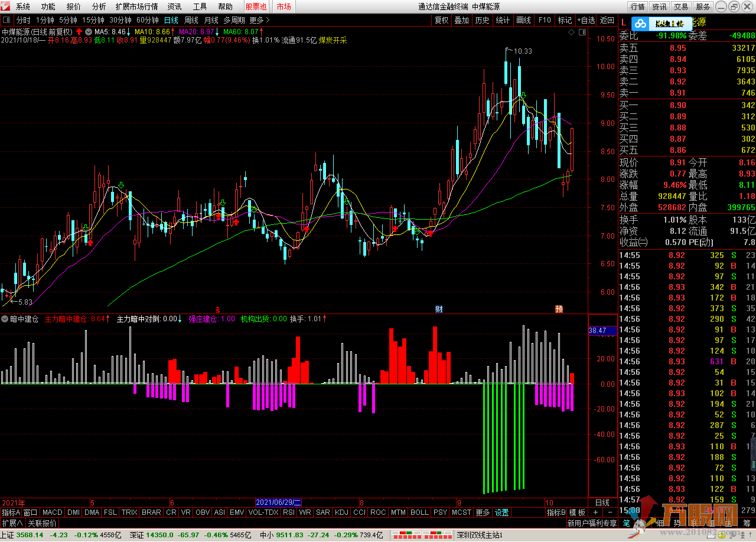756x542 pixels.
Task: Add stock via +自选 button
Action: (x=586, y=20)
